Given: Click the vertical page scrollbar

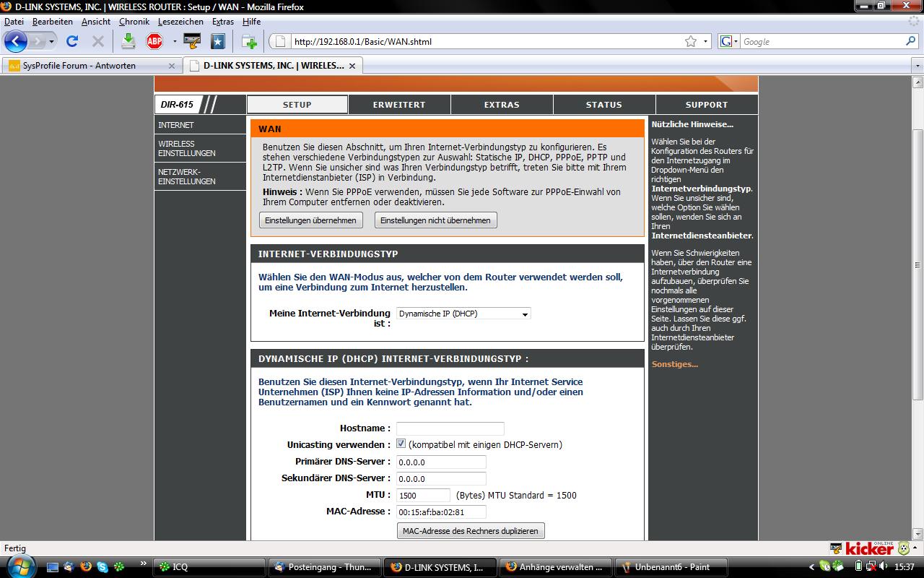Looking at the screenshot, I should [918, 264].
